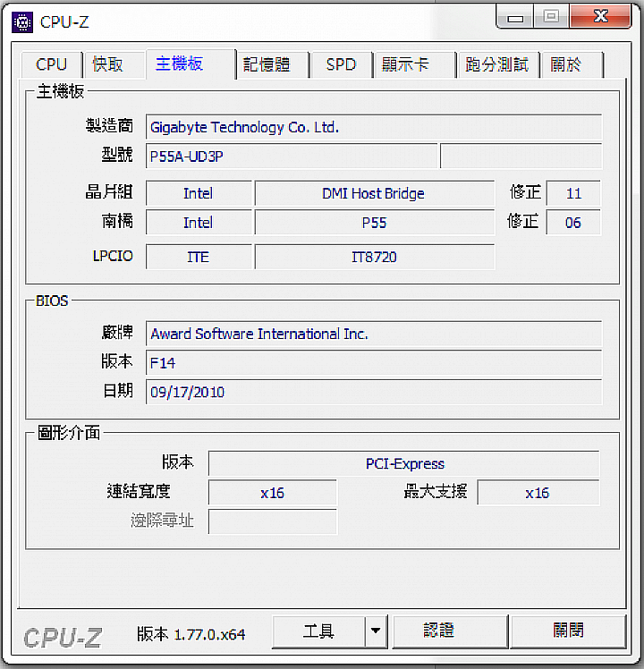Select the 主機板 tab
The width and height of the screenshot is (644, 669).
(191, 64)
